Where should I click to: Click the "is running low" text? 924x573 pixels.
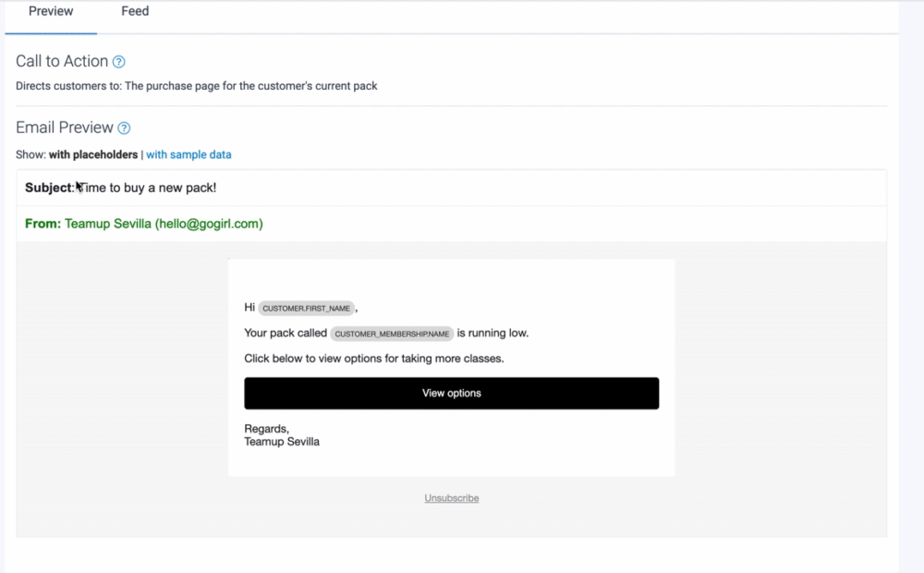[492, 333]
